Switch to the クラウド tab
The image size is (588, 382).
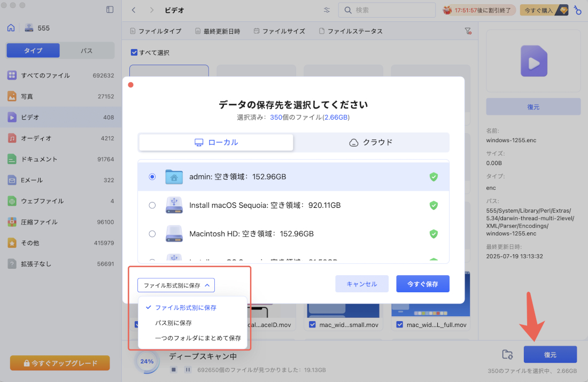pos(371,142)
